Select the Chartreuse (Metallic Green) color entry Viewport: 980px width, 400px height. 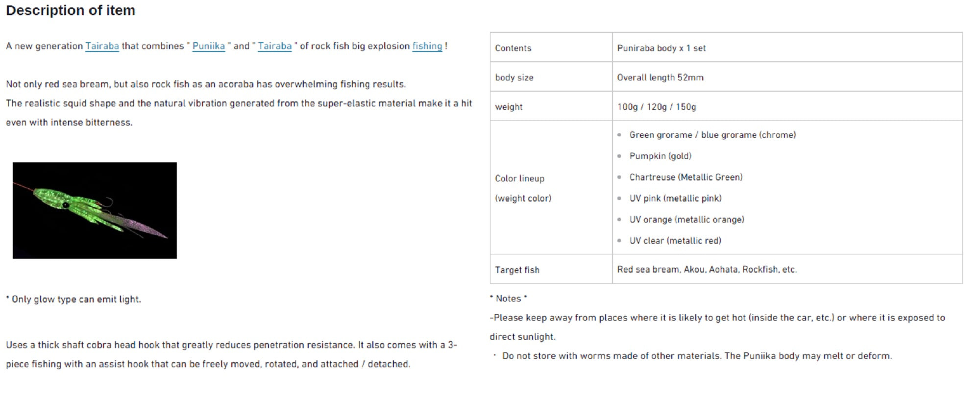pos(686,177)
